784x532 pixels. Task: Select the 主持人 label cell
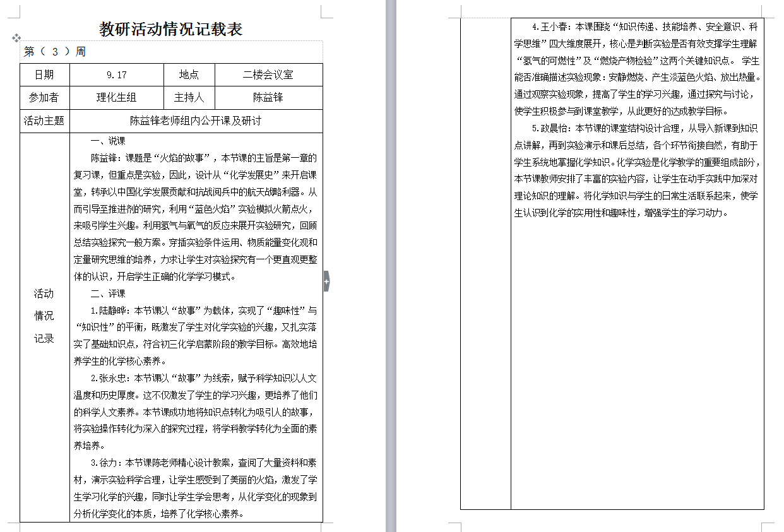(x=189, y=98)
